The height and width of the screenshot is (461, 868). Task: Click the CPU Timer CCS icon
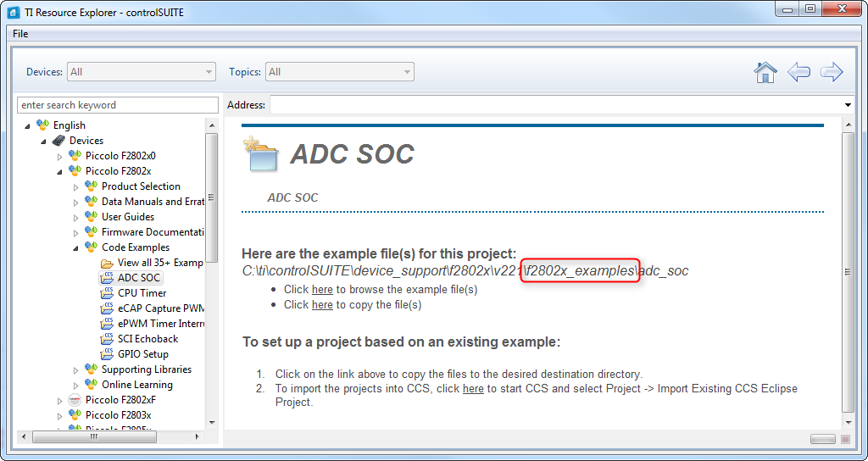107,292
